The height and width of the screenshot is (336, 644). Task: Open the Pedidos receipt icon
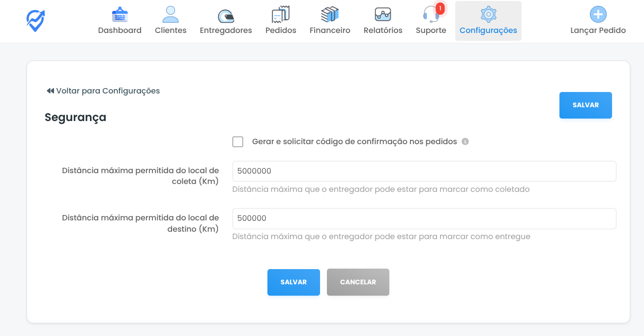click(x=281, y=15)
